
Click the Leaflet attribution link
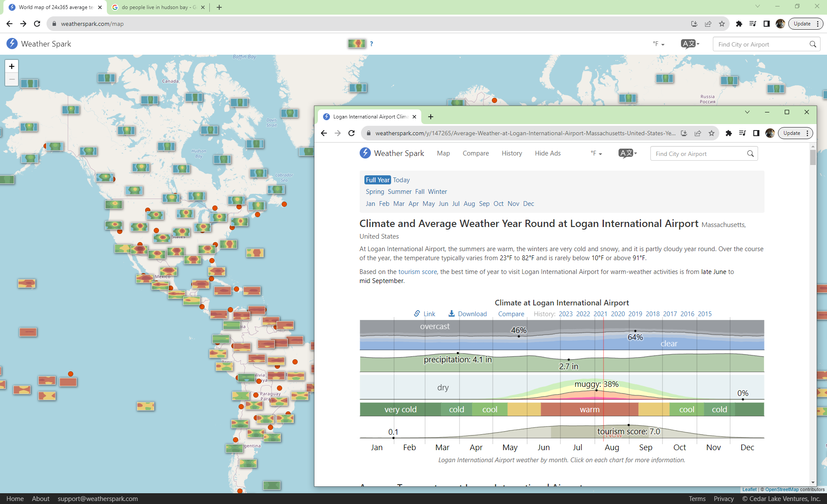(749, 489)
